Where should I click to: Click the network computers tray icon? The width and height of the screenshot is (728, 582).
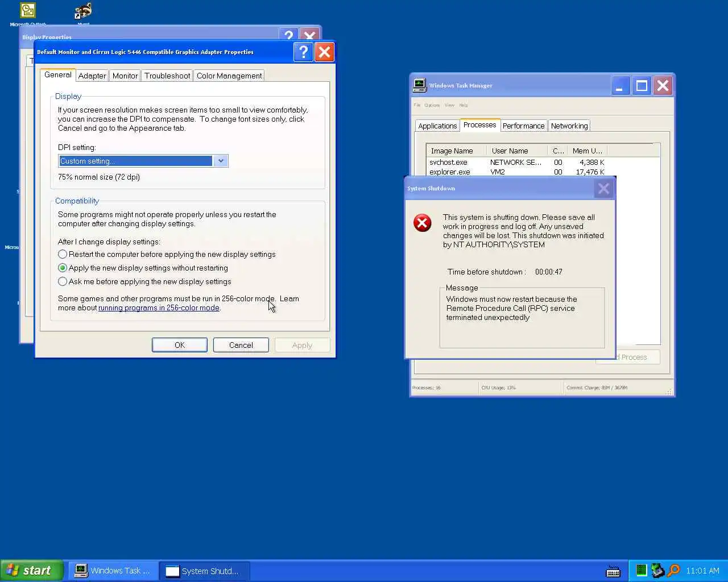[658, 570]
